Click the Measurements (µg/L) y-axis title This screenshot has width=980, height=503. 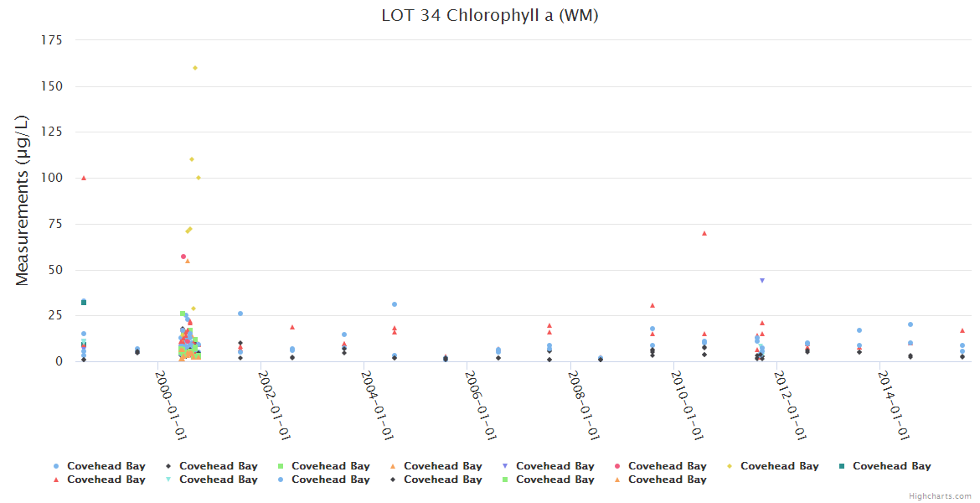coord(23,200)
